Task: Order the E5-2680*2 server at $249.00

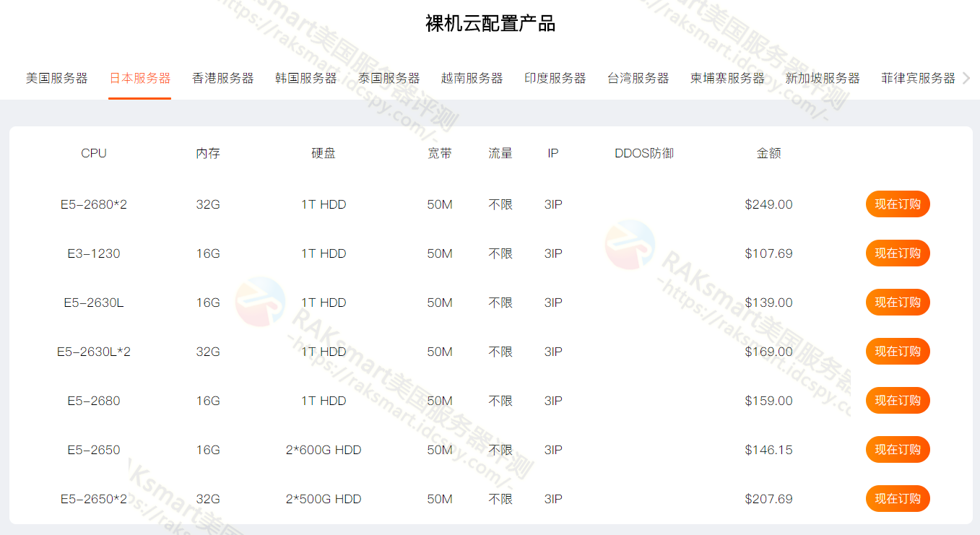Action: 898,204
